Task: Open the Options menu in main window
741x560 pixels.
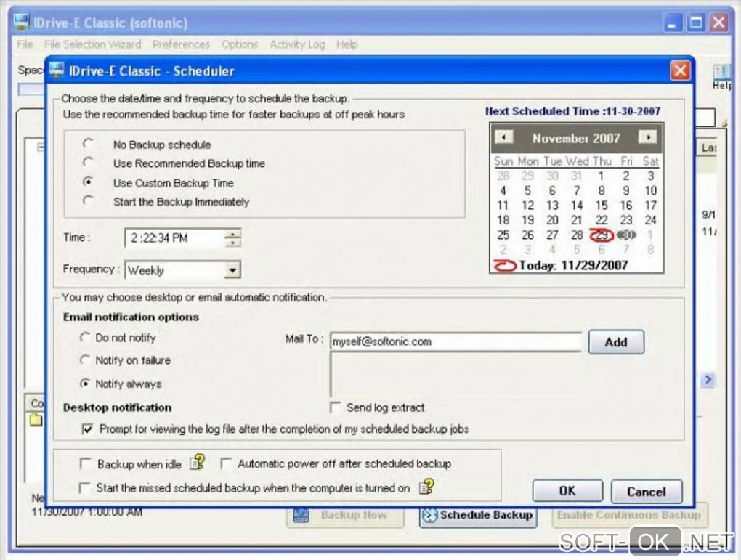Action: [x=240, y=44]
